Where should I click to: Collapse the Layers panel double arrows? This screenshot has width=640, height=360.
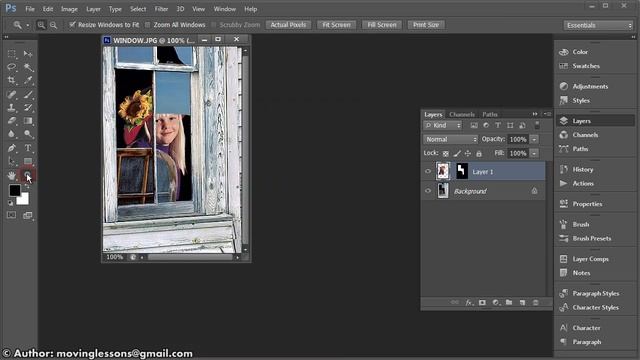pyautogui.click(x=535, y=114)
